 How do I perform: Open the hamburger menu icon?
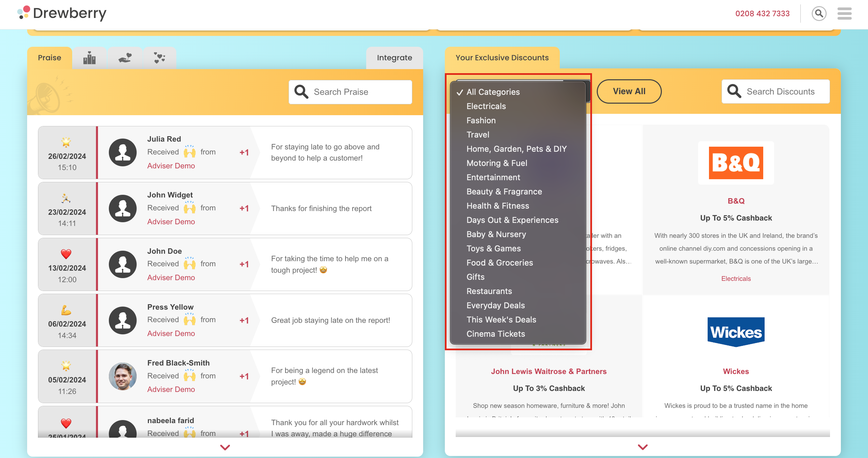pyautogui.click(x=844, y=14)
